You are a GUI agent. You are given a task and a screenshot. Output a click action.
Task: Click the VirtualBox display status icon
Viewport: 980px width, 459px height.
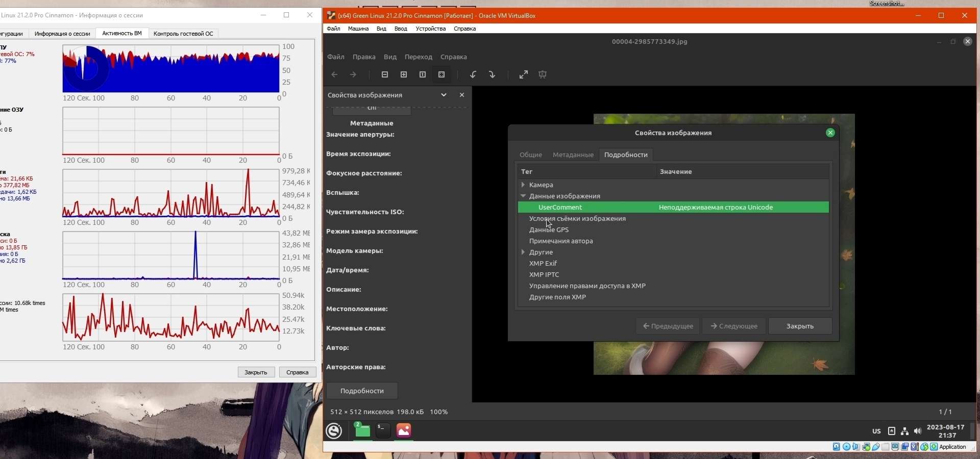click(x=895, y=447)
